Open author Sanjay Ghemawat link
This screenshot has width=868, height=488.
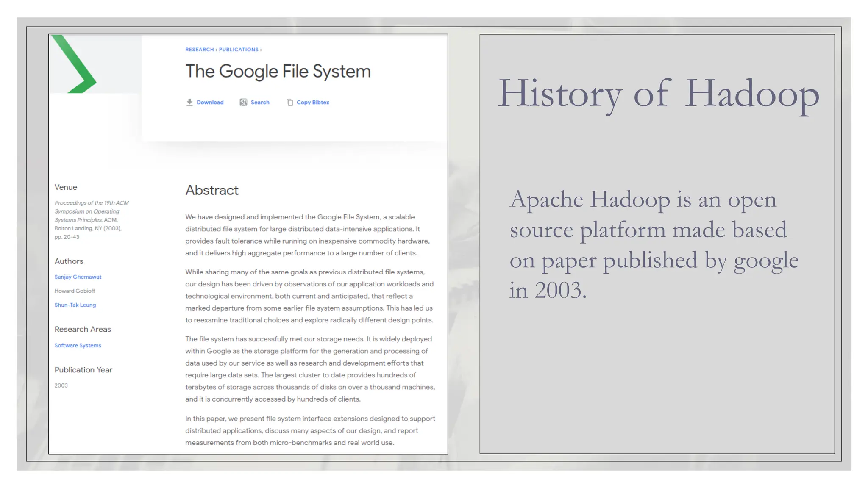coord(78,277)
